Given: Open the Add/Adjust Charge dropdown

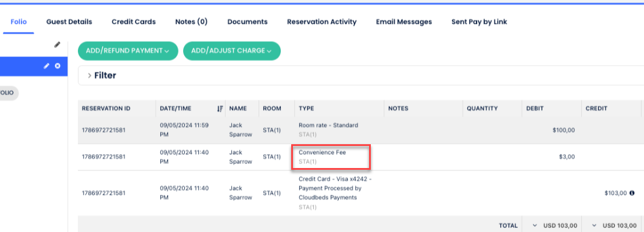Looking at the screenshot, I should click(x=232, y=51).
